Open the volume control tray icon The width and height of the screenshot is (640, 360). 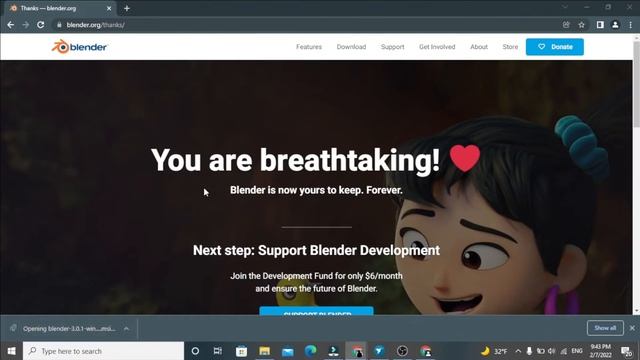pos(552,351)
